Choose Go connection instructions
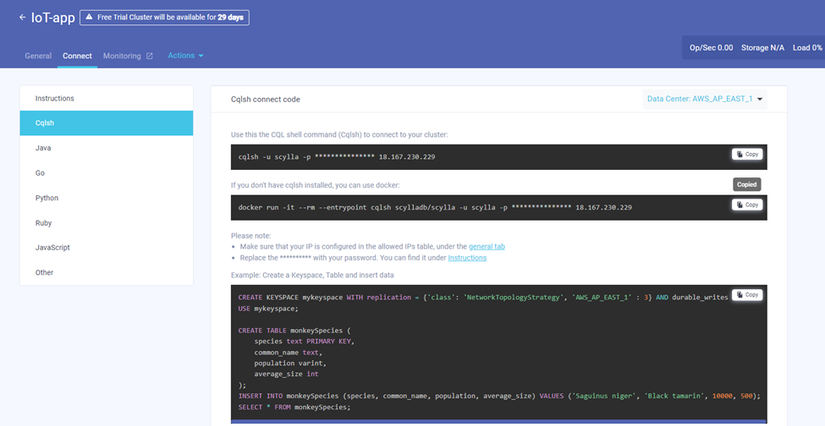This screenshot has height=426, width=825. click(40, 173)
